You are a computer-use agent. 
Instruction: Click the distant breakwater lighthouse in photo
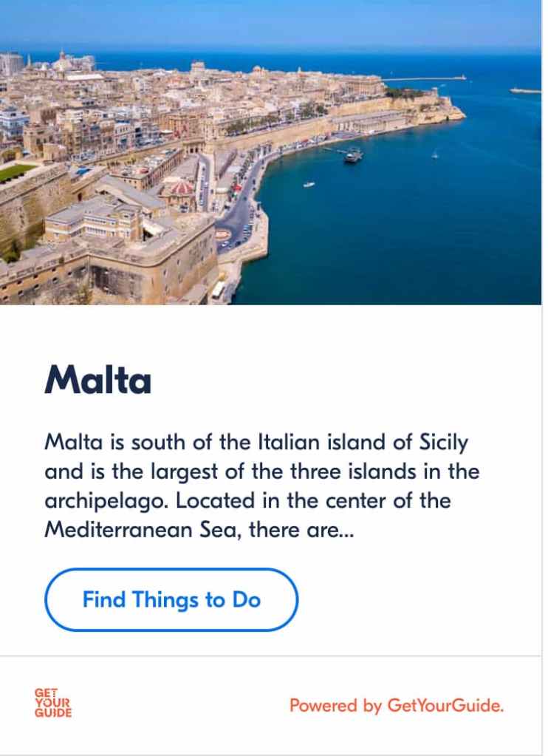coord(463,76)
